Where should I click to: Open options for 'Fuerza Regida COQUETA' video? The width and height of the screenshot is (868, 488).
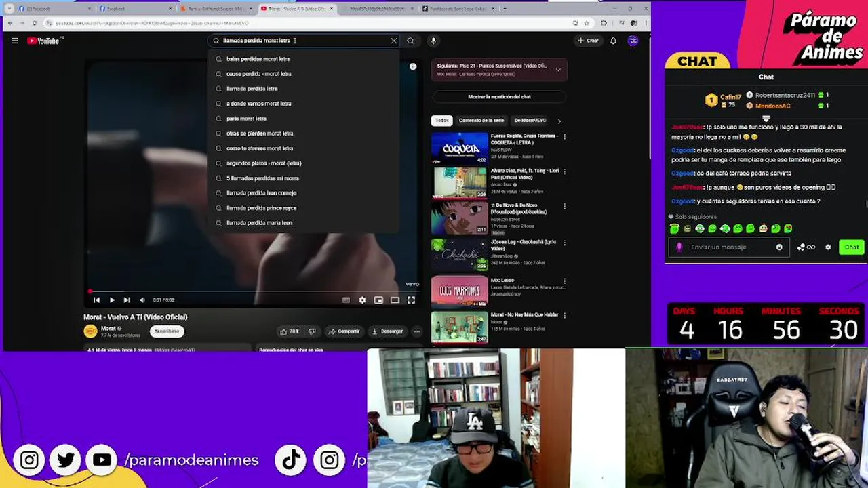click(x=564, y=136)
